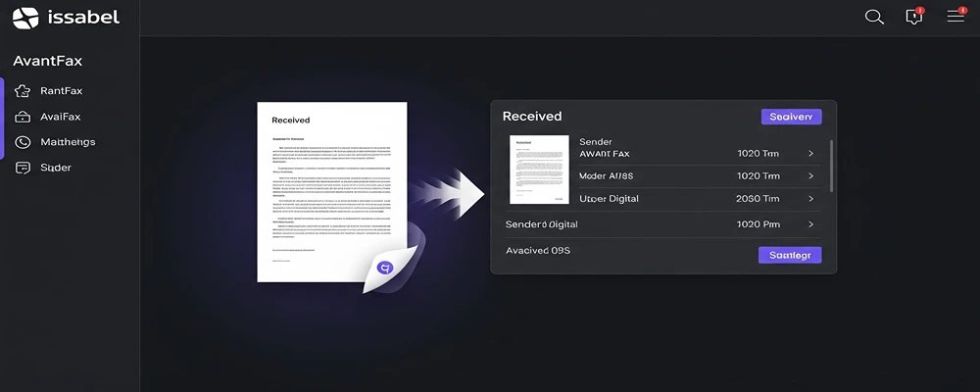This screenshot has width=980, height=392.
Task: Click the 2080 Tm time value
Action: 759,199
